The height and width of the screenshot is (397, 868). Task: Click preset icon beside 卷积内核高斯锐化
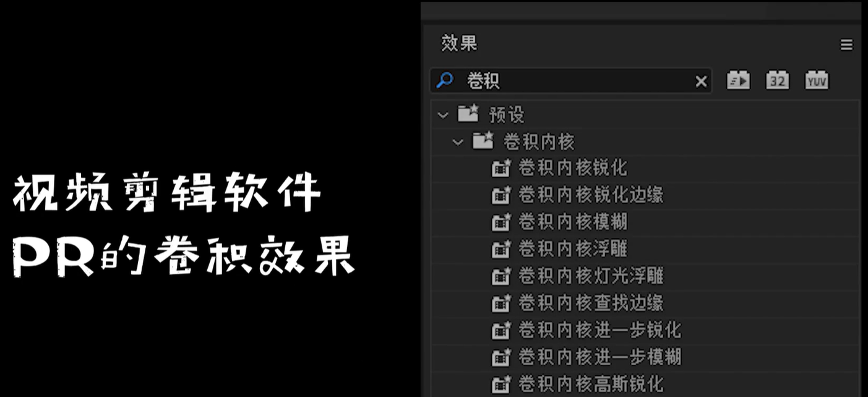point(501,384)
